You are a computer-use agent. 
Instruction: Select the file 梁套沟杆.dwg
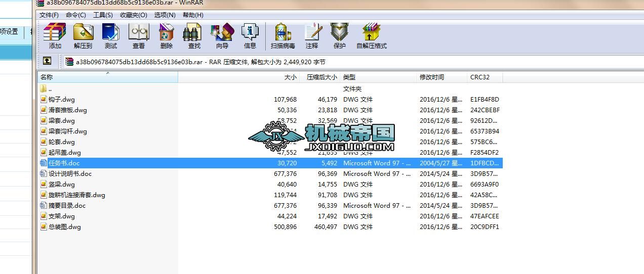point(67,131)
